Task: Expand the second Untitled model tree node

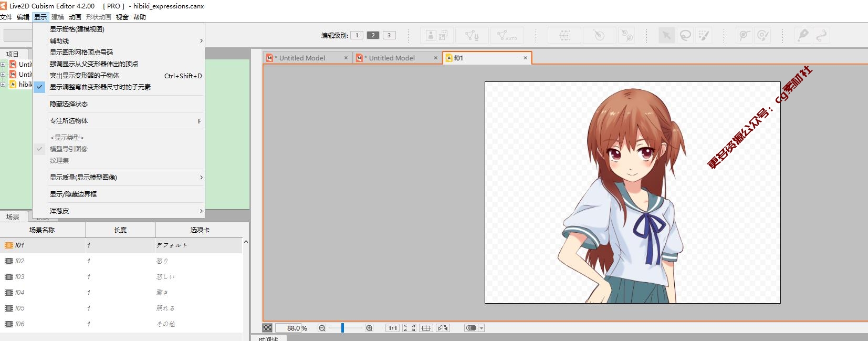Action: pyautogui.click(x=3, y=75)
